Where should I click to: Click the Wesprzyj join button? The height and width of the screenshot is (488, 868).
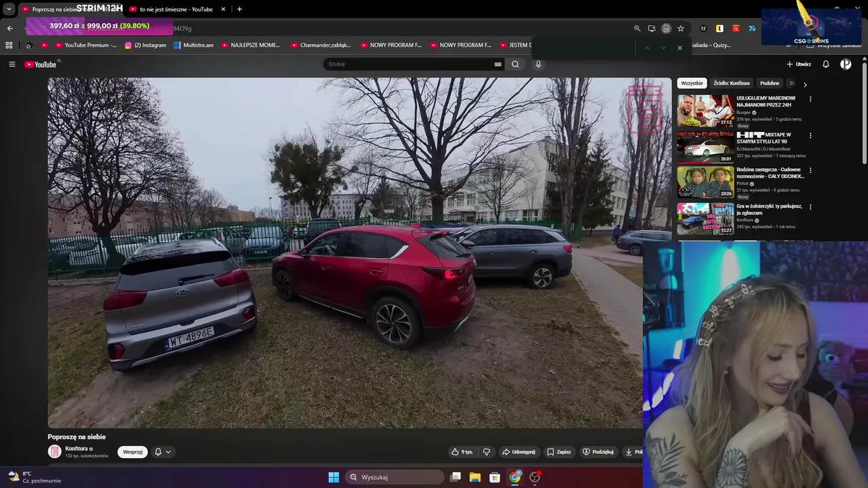(x=132, y=452)
